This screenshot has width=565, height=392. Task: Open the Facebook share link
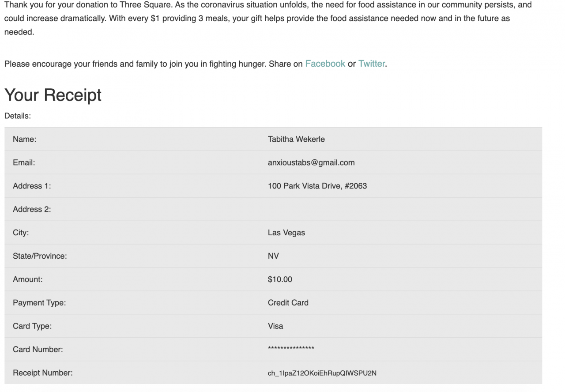pos(325,64)
